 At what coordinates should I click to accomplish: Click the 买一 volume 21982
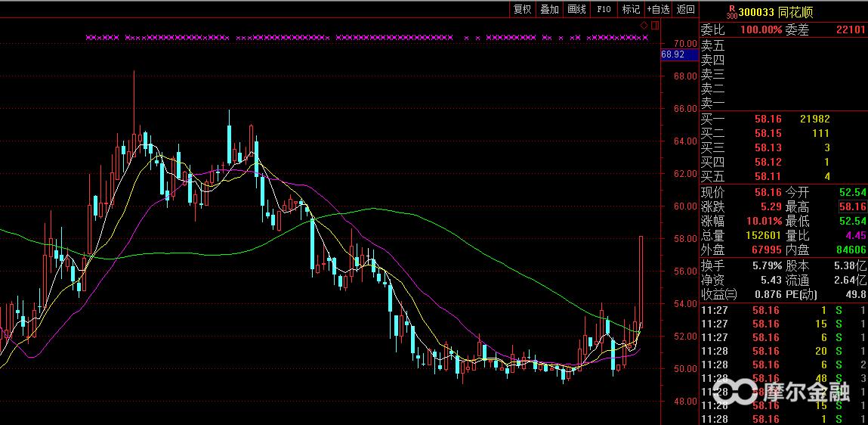click(x=815, y=119)
